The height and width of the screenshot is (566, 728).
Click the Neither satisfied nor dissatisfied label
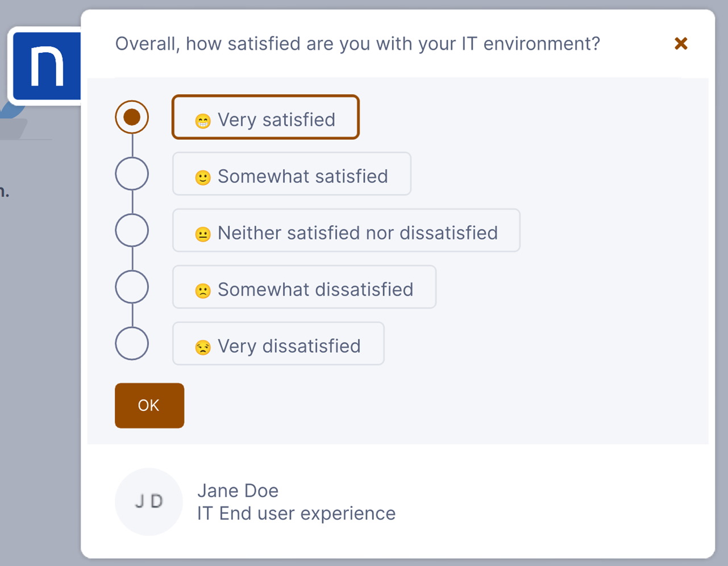pos(357,233)
